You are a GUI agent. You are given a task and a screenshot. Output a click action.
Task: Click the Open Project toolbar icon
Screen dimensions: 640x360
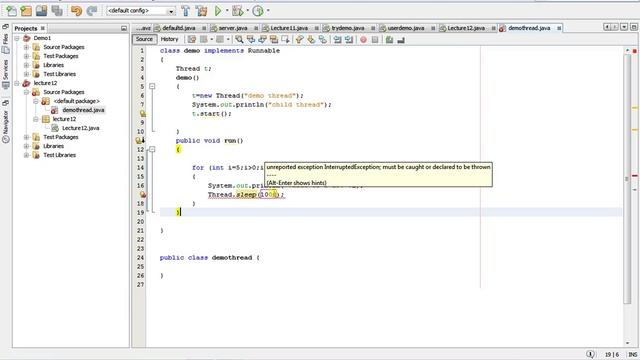(41, 11)
